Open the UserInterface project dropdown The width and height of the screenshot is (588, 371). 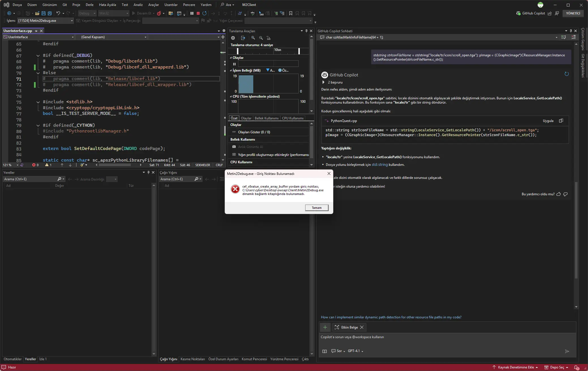pos(39,37)
